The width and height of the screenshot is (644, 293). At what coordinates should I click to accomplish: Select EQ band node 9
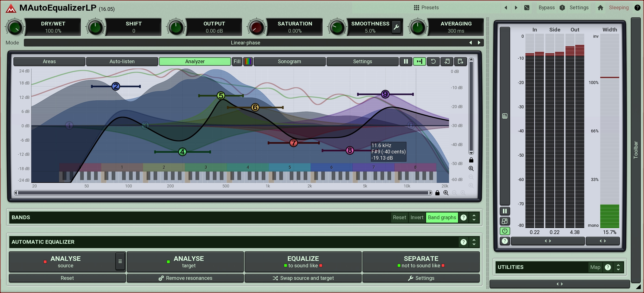385,94
